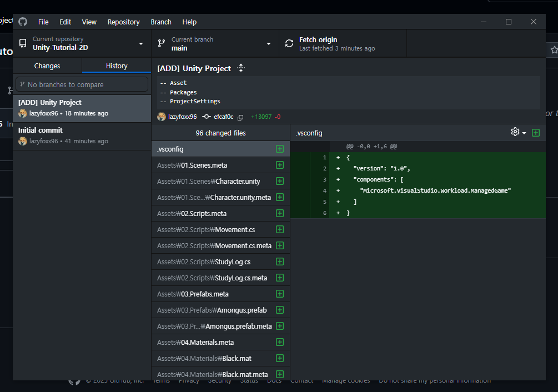
Task: Click the diff hunk header @@ -0,0 +1,6 @@
Action: (x=371, y=146)
